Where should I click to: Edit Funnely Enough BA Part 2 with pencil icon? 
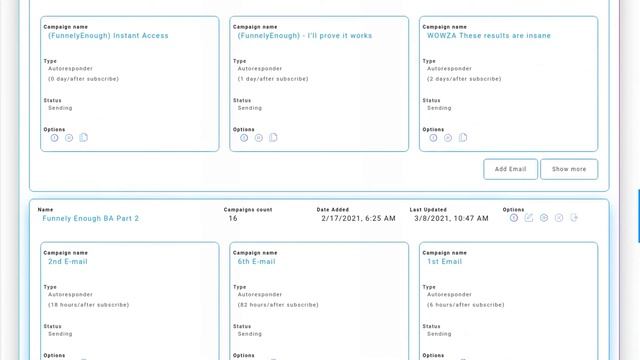[529, 218]
